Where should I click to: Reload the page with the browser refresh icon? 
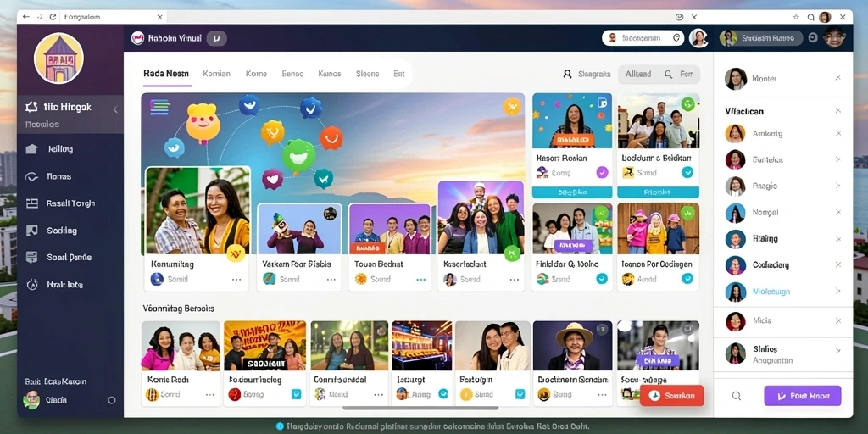pyautogui.click(x=53, y=17)
